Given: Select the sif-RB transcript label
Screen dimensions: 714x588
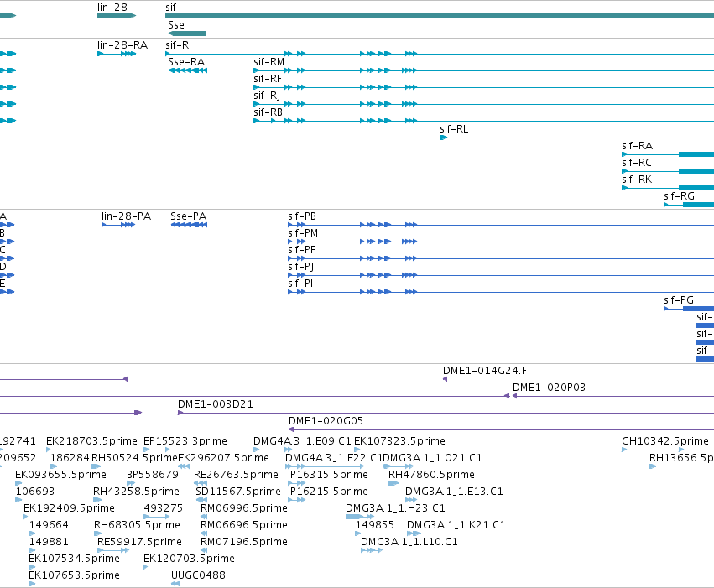Looking at the screenshot, I should pos(268,112).
